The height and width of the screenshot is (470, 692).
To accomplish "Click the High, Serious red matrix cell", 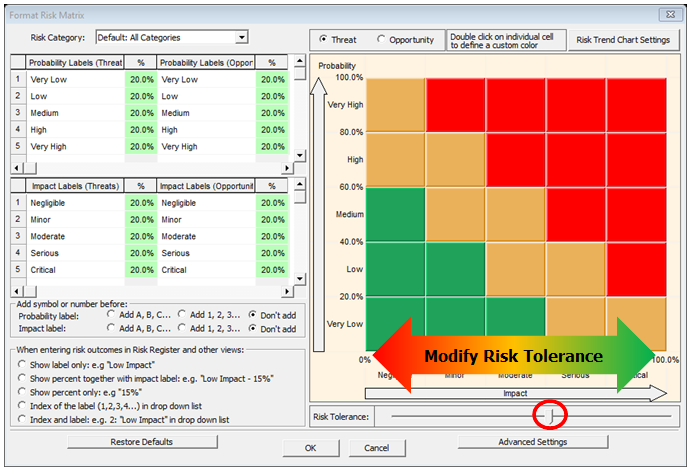I will pos(575,159).
